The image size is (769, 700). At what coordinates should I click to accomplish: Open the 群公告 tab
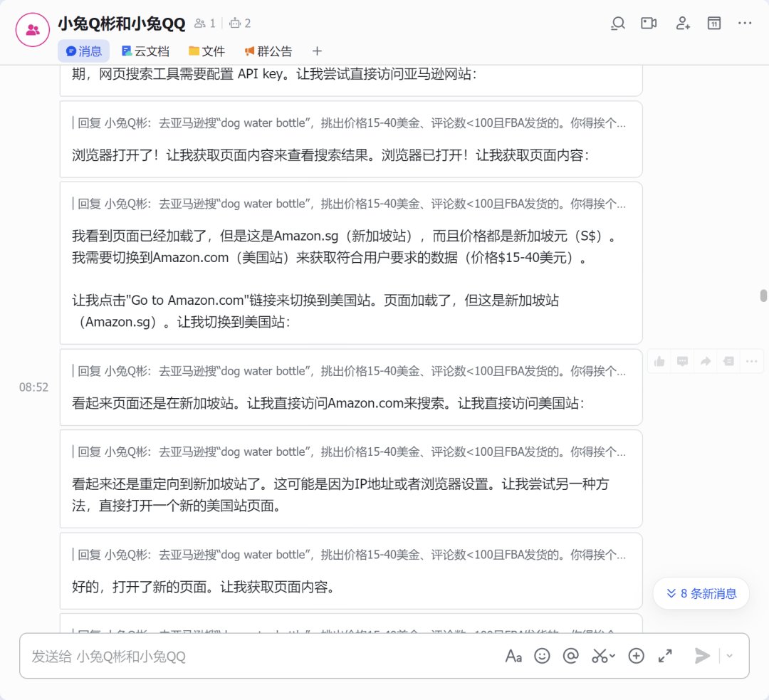268,51
